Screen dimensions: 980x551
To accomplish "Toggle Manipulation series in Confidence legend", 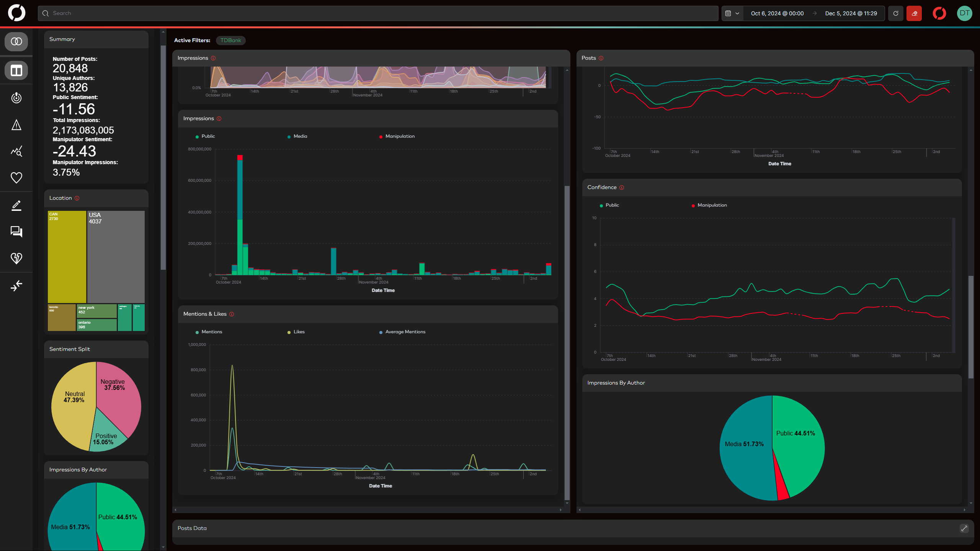I will tap(709, 205).
